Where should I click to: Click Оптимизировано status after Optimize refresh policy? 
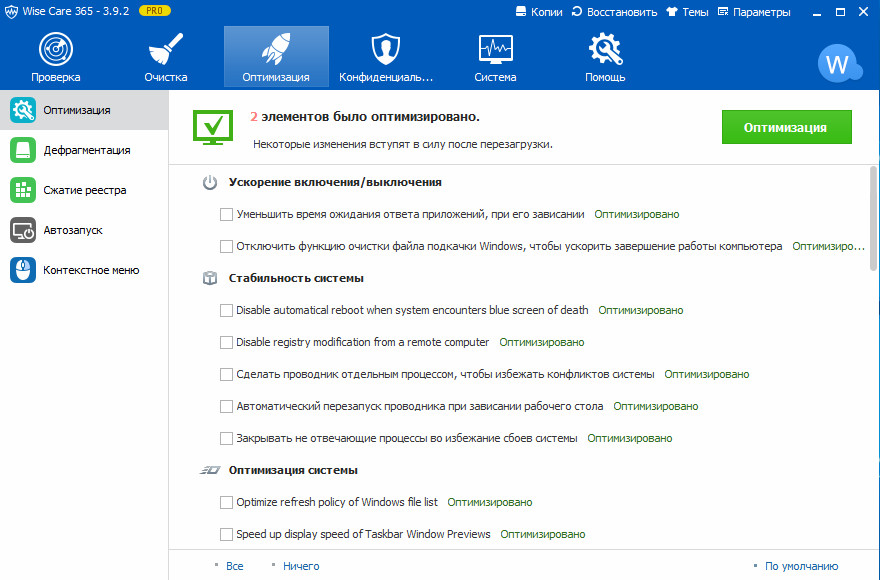pos(489,503)
